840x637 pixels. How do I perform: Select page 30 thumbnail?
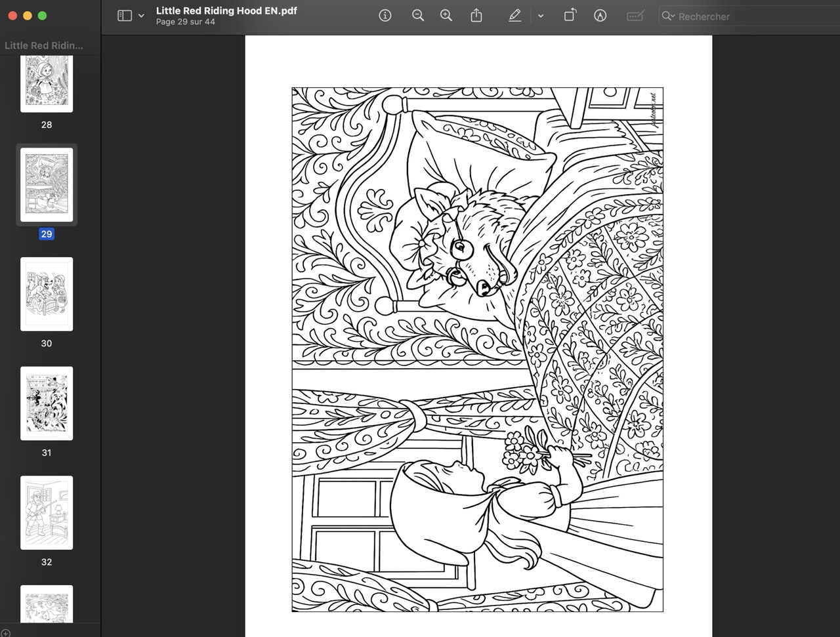coord(47,294)
